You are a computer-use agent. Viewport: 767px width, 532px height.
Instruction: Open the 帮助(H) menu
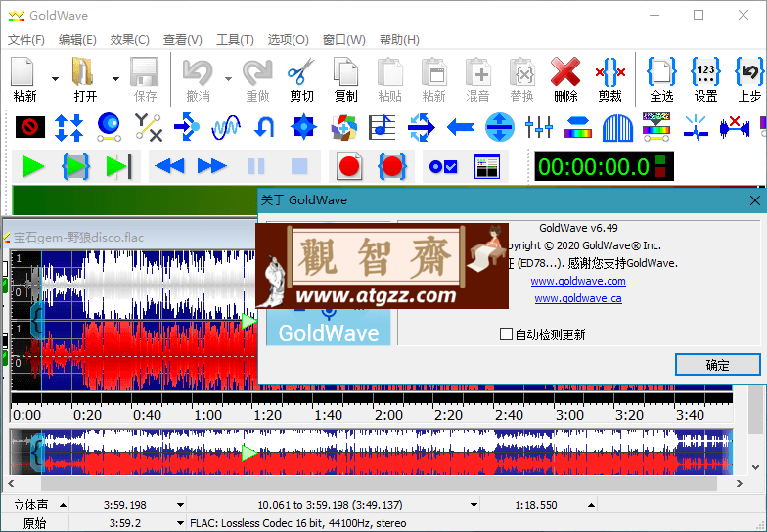(x=399, y=40)
